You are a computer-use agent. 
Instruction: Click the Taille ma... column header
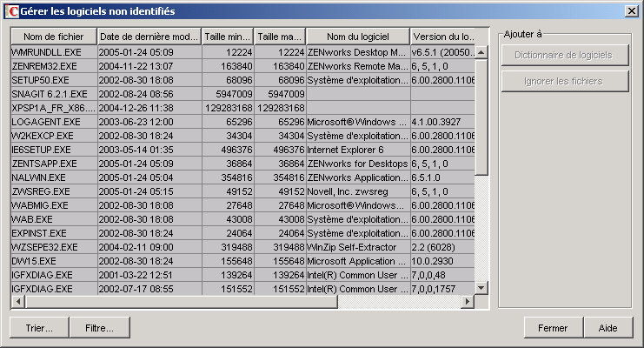(x=280, y=37)
